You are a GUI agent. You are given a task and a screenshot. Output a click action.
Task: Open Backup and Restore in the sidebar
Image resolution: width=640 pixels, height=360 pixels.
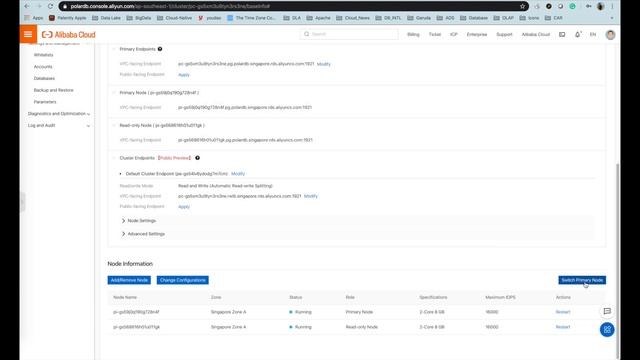[53, 90]
